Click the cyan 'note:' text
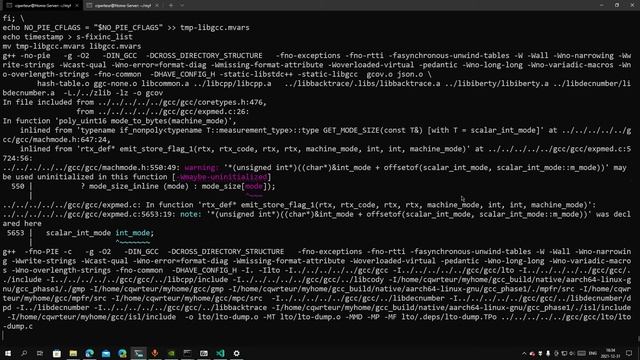This screenshot has width=640, height=360. [x=190, y=214]
